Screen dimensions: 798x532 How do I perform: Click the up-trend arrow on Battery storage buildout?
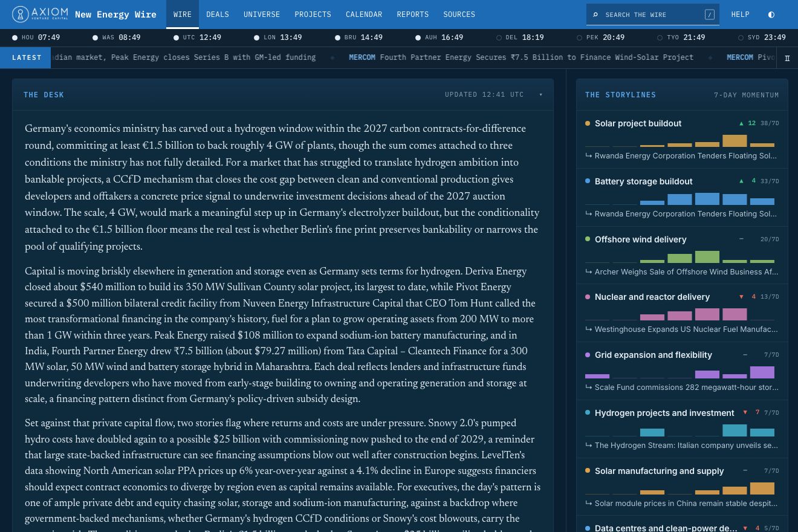point(741,181)
